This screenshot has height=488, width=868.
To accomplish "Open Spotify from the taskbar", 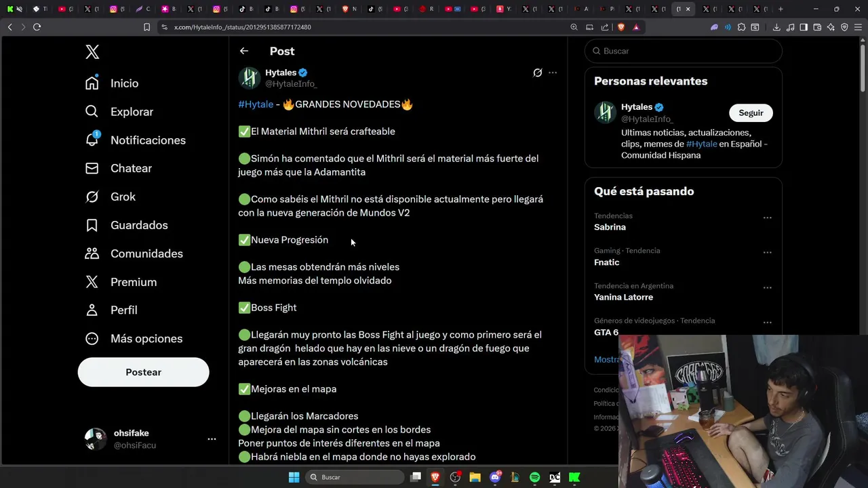I will click(x=535, y=477).
